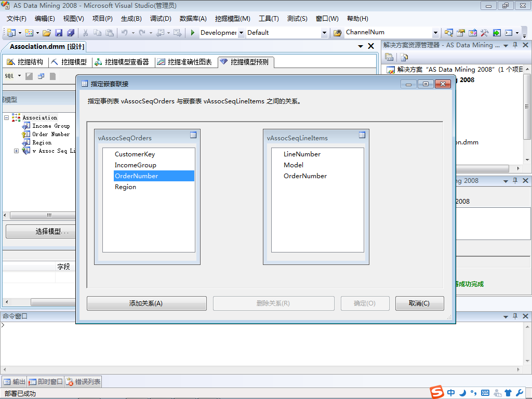Click the Open File folder icon
Screen dimensions: 532x399
tap(47, 33)
